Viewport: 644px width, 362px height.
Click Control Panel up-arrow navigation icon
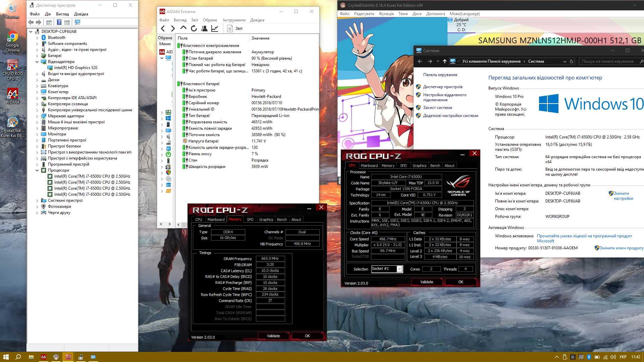point(444,61)
